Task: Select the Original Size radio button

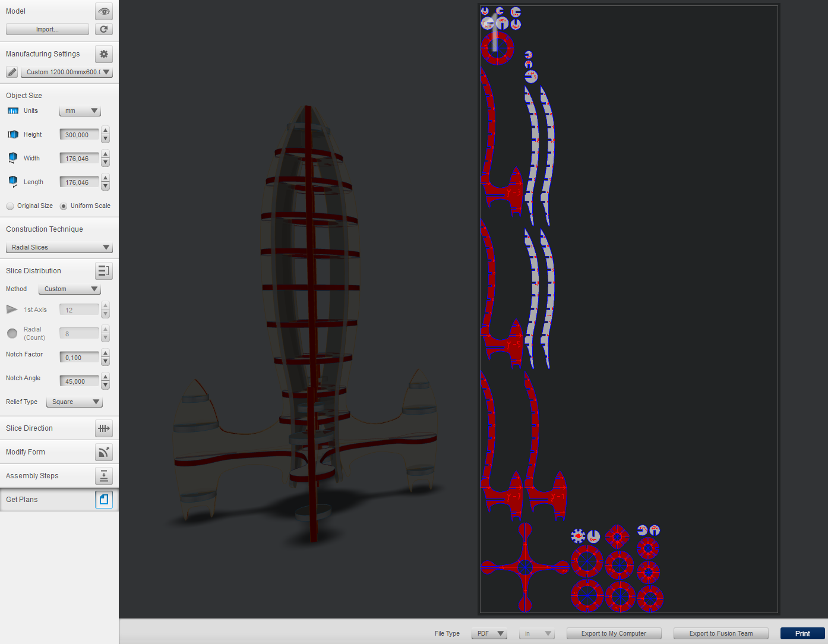Action: pos(10,206)
